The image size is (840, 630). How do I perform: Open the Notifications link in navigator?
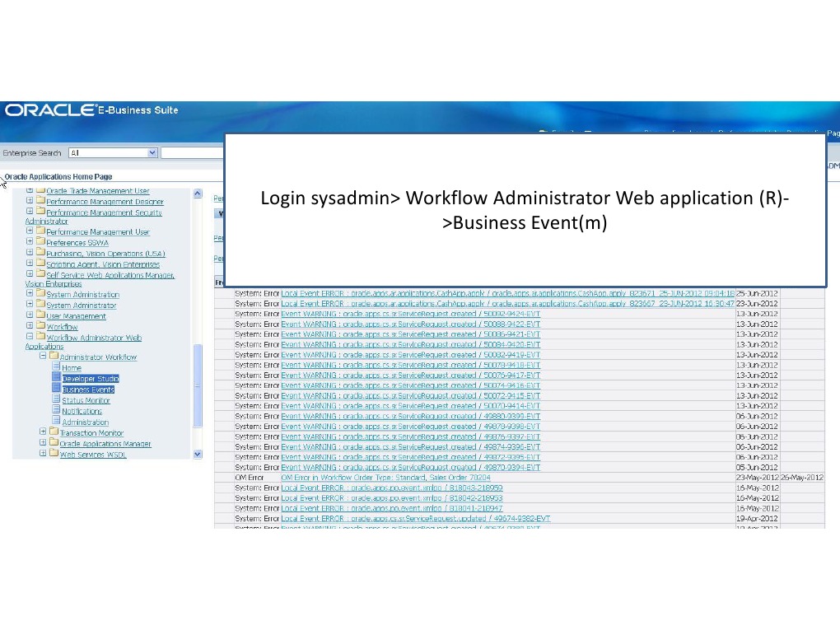82,411
